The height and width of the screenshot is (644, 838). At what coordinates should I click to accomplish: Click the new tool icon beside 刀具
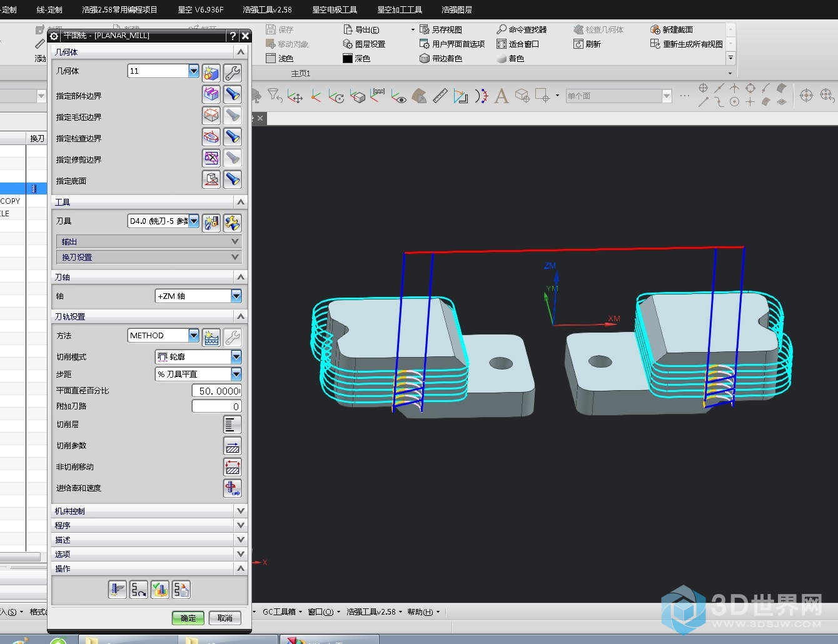[x=211, y=223]
